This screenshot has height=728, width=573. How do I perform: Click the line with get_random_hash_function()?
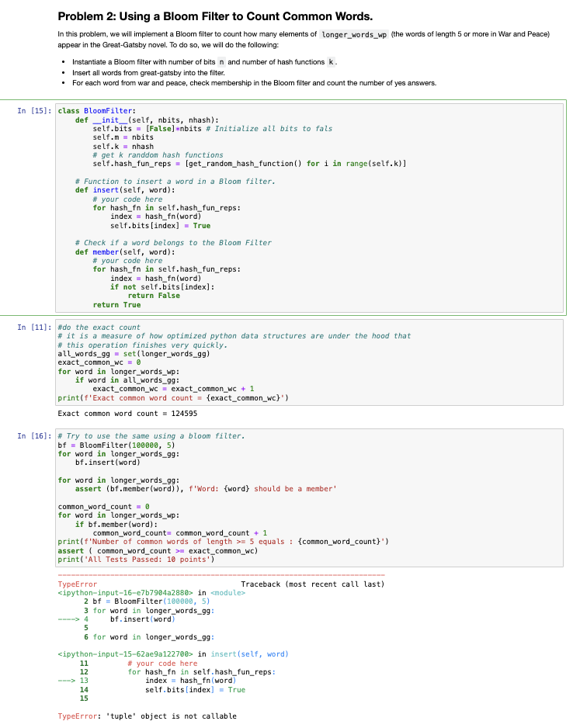249,164
